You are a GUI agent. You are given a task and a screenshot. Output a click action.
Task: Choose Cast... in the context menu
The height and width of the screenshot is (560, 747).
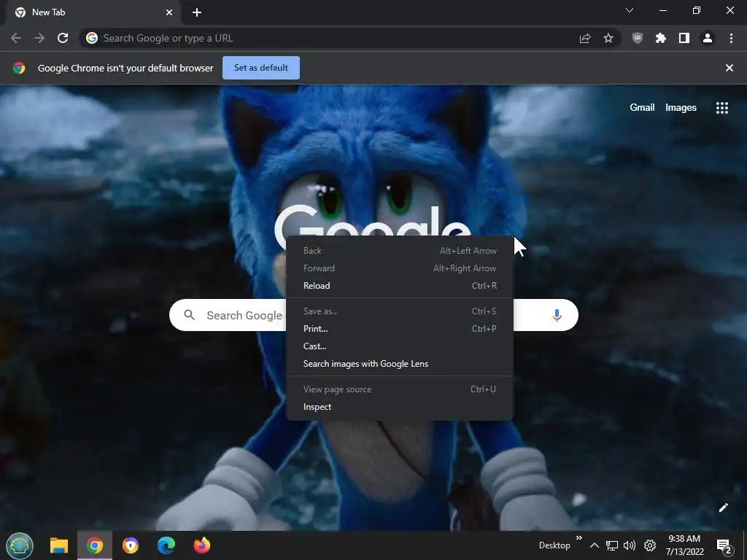tap(400, 346)
